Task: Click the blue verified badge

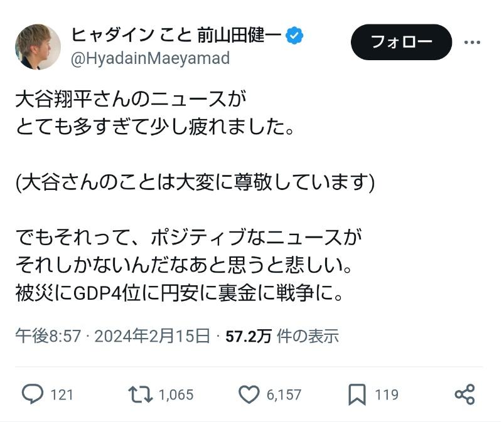Action: (x=294, y=35)
